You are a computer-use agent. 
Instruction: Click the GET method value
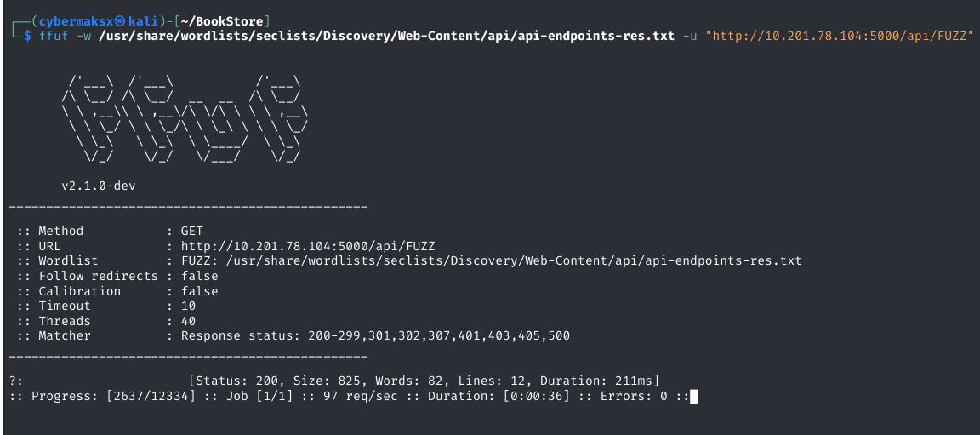(191, 231)
